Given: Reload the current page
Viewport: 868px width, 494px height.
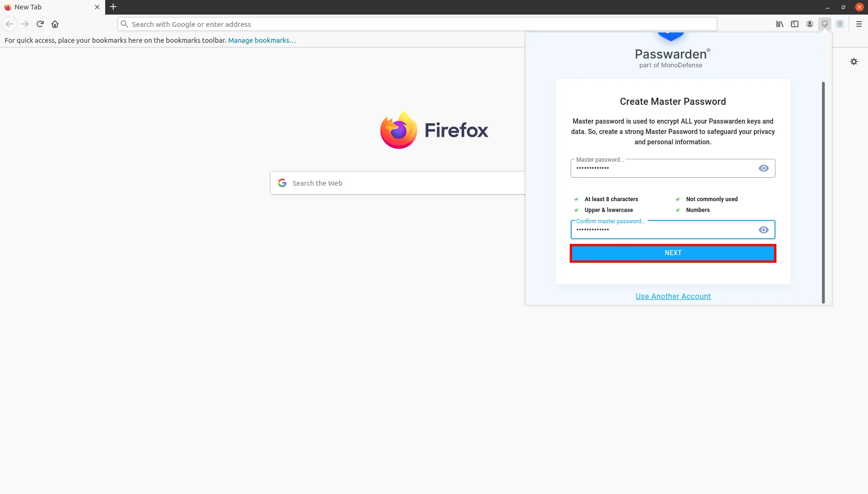Looking at the screenshot, I should tap(40, 24).
